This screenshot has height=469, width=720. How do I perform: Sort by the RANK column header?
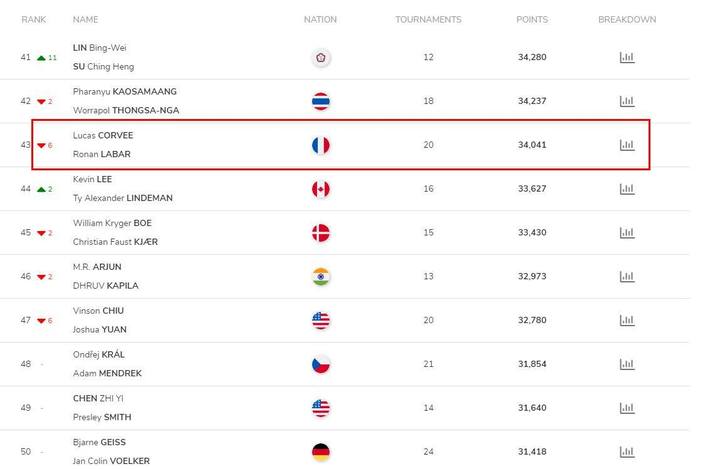(x=34, y=19)
